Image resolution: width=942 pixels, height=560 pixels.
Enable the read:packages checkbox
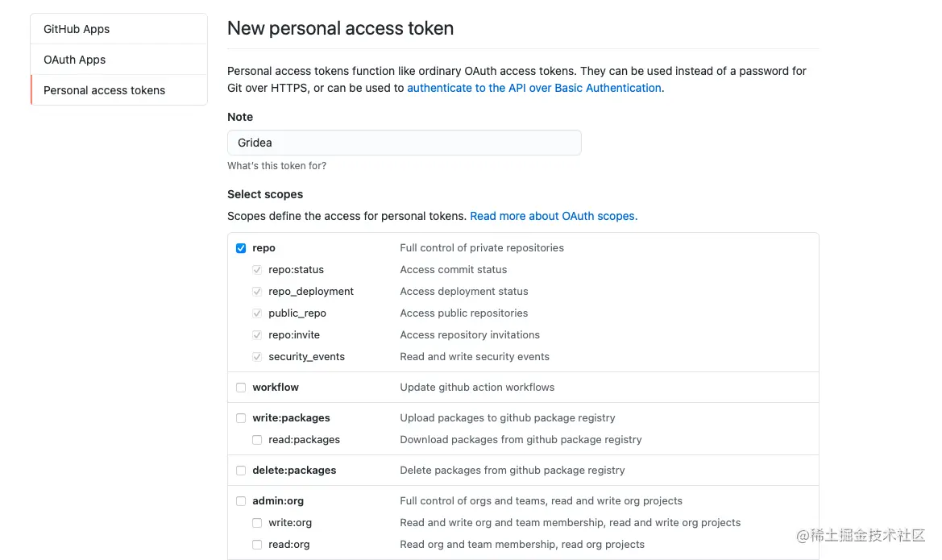(x=257, y=440)
